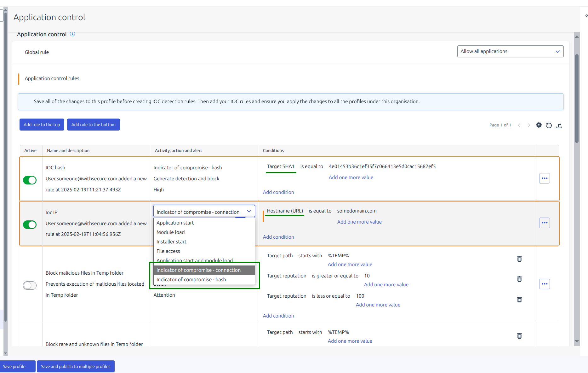Click the Save profile button

click(x=17, y=366)
